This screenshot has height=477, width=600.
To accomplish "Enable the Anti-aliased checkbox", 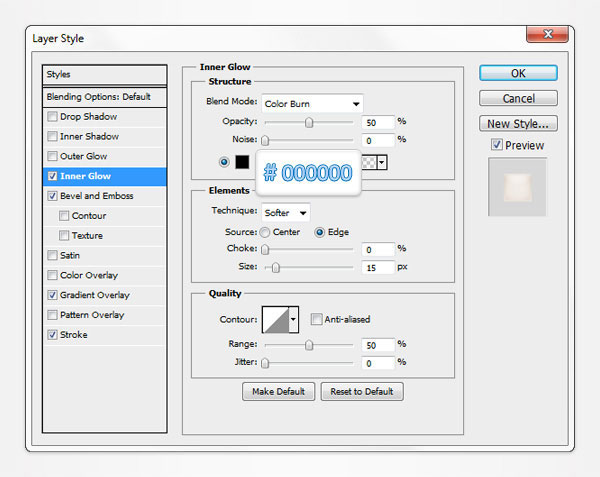I will (316, 319).
